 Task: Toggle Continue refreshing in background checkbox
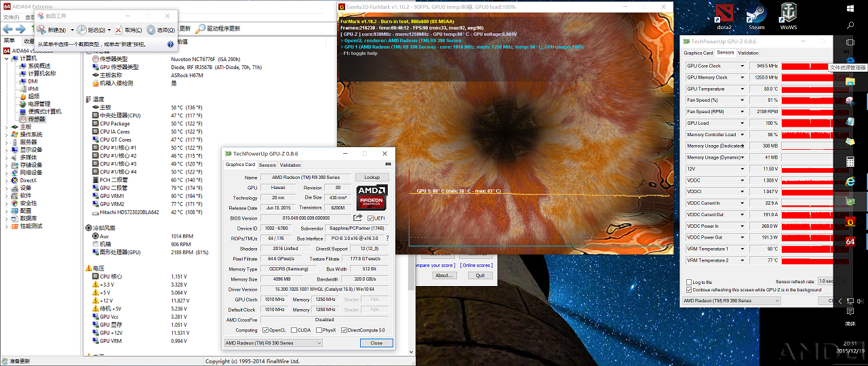tap(688, 289)
